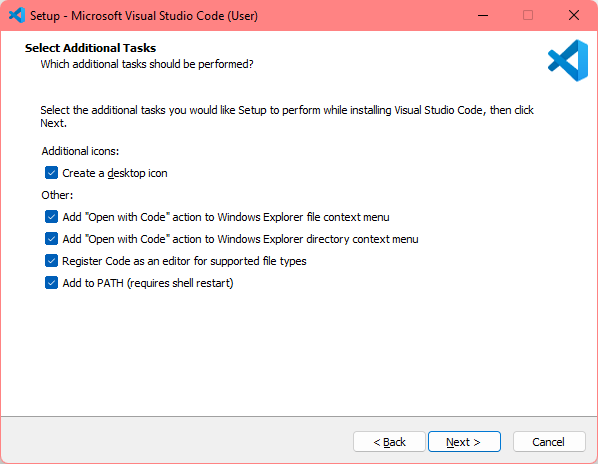
Task: Click the Select Additional Tasks heading
Action: pyautogui.click(x=90, y=48)
